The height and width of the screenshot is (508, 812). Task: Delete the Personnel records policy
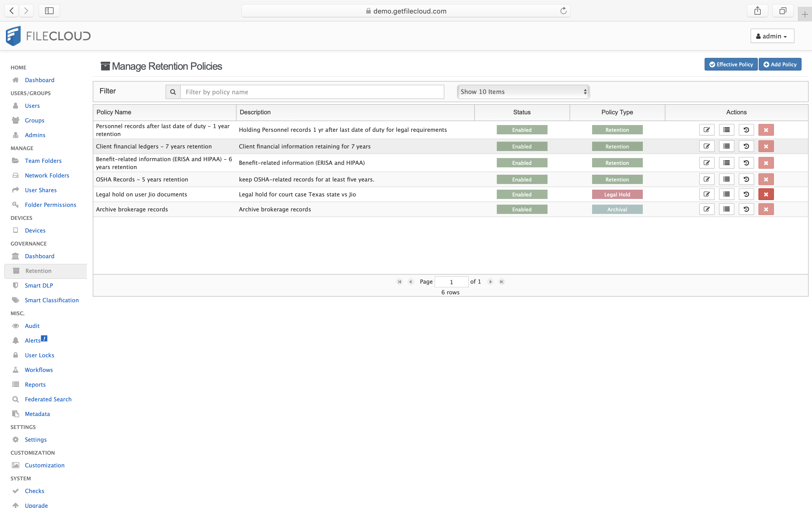[x=766, y=130]
